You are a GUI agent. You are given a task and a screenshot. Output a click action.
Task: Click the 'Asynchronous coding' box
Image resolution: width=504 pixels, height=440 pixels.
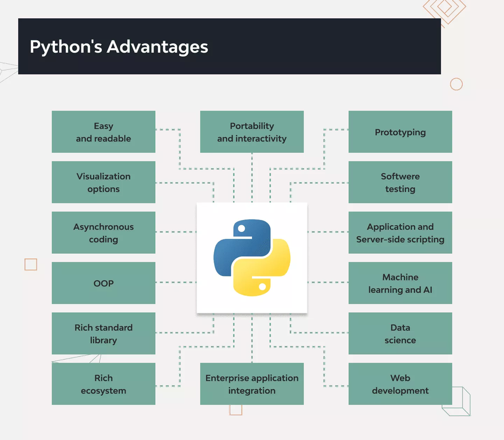[104, 233]
